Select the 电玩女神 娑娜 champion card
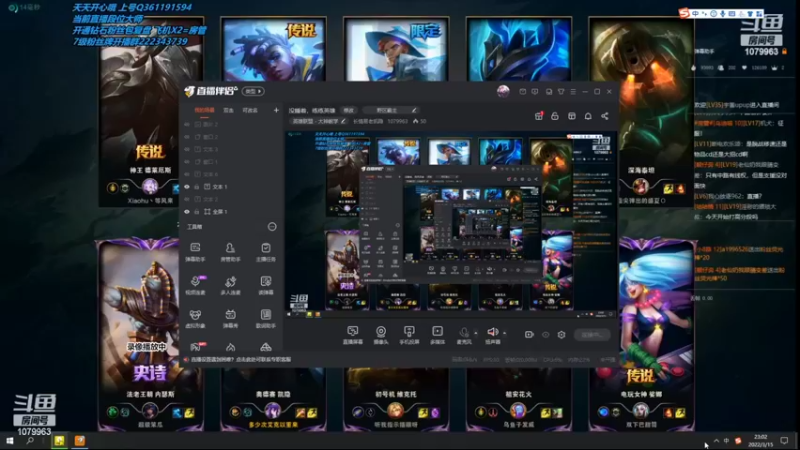800x450 pixels. tap(641, 334)
